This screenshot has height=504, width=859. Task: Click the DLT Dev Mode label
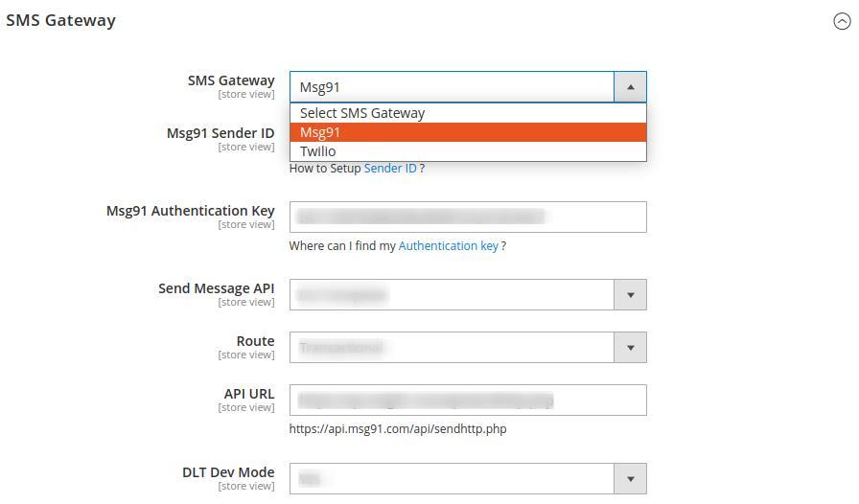click(228, 472)
